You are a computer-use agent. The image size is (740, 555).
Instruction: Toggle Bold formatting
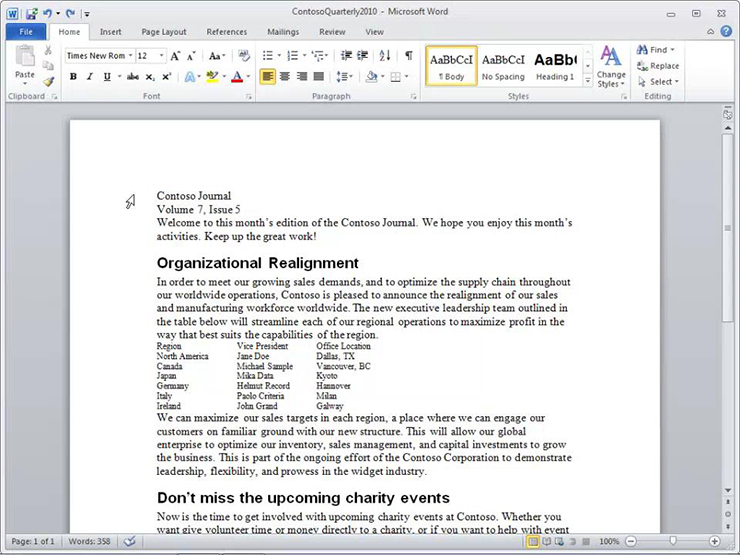pos(73,76)
